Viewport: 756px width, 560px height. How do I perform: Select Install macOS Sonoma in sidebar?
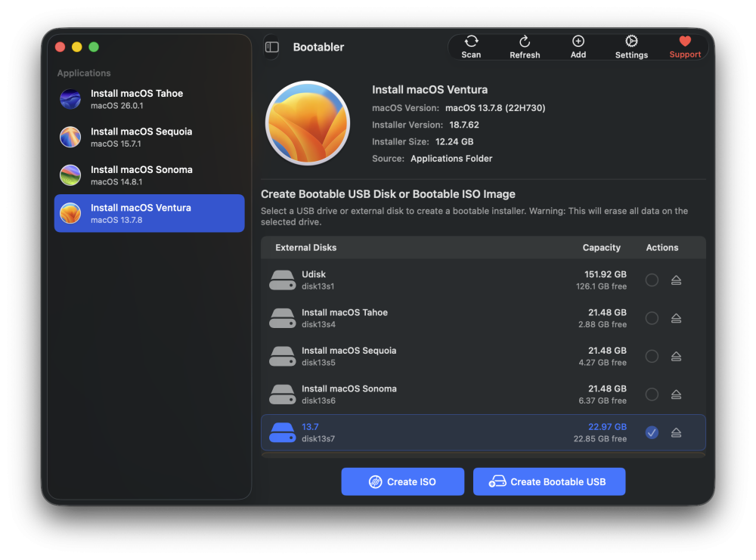coord(150,175)
